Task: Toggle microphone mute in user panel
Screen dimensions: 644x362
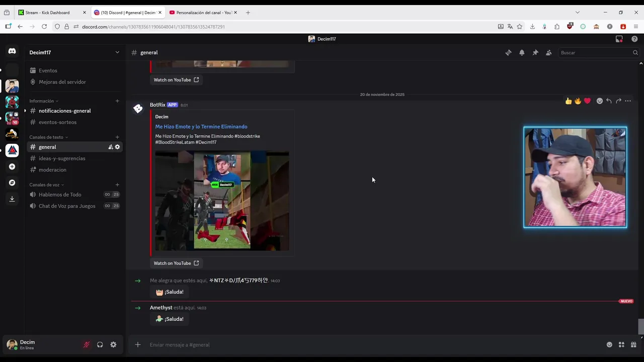Action: (87, 344)
